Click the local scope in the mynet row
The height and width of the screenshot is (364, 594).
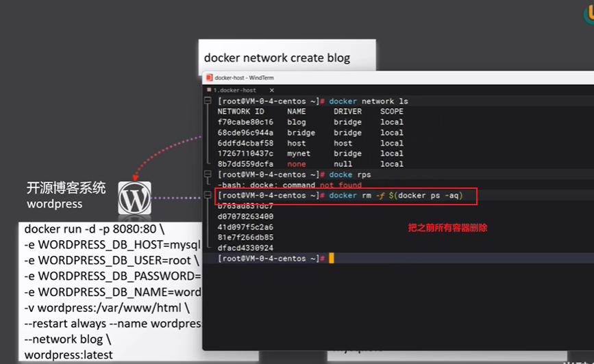click(392, 154)
